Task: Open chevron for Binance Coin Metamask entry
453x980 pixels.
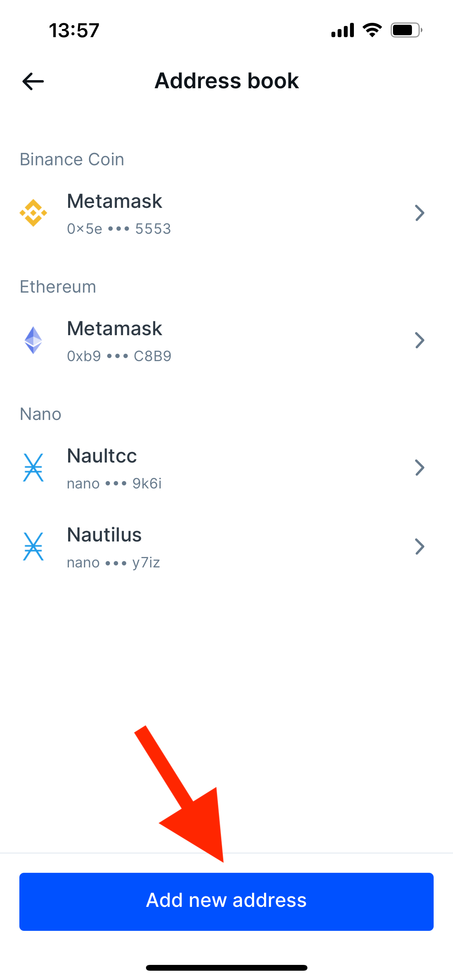Action: coord(420,213)
